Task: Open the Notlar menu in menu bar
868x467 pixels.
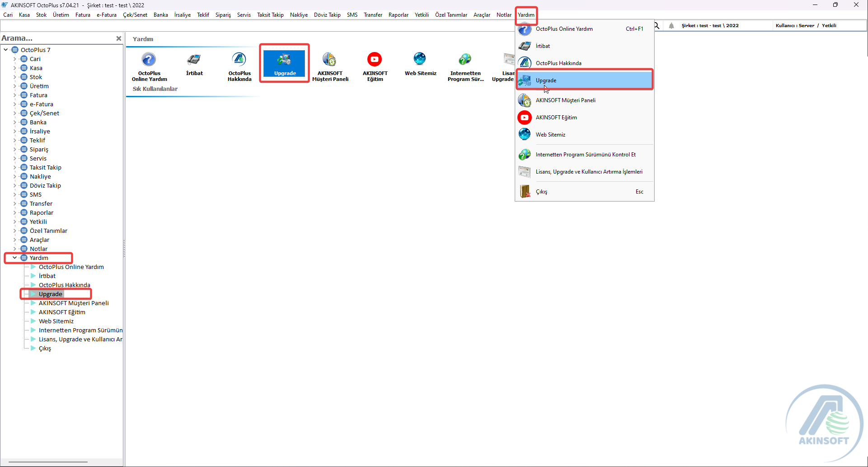Action: coord(504,15)
